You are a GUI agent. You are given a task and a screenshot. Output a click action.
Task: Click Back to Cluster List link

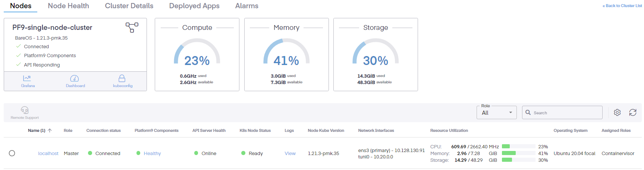(x=622, y=6)
